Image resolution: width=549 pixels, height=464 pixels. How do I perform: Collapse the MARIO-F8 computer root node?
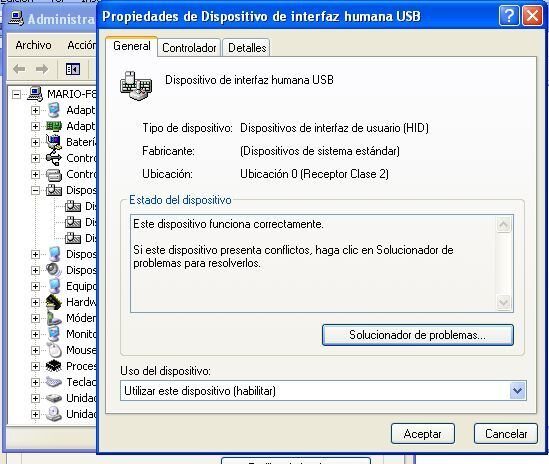(x=16, y=94)
